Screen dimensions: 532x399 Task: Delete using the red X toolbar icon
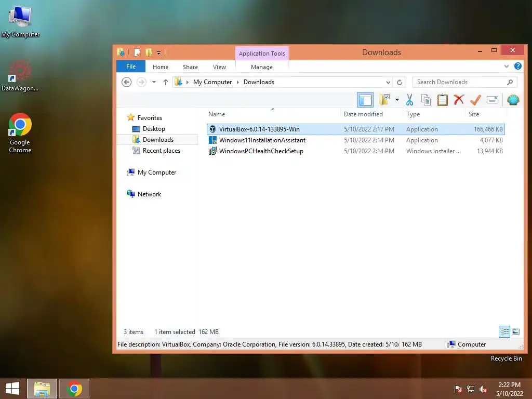pyautogui.click(x=459, y=100)
